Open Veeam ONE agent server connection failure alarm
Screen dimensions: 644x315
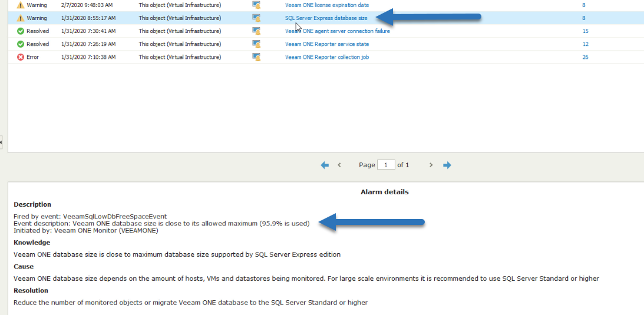tap(338, 31)
